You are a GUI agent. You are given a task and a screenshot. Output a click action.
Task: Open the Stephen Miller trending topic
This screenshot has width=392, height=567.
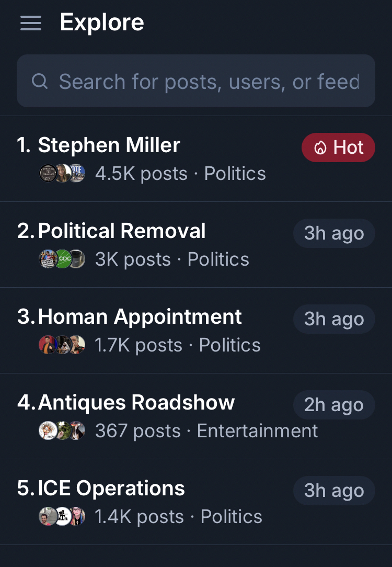(109, 145)
